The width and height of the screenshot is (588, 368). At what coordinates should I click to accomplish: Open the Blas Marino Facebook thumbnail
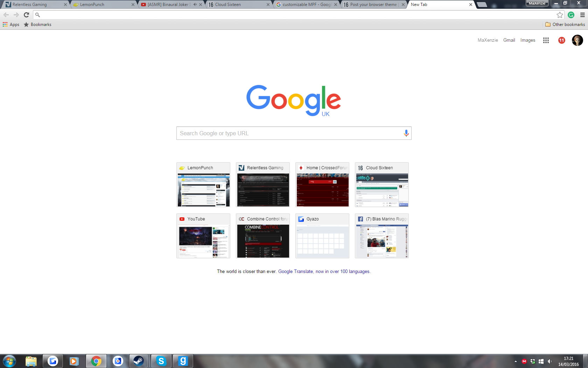[382, 236]
